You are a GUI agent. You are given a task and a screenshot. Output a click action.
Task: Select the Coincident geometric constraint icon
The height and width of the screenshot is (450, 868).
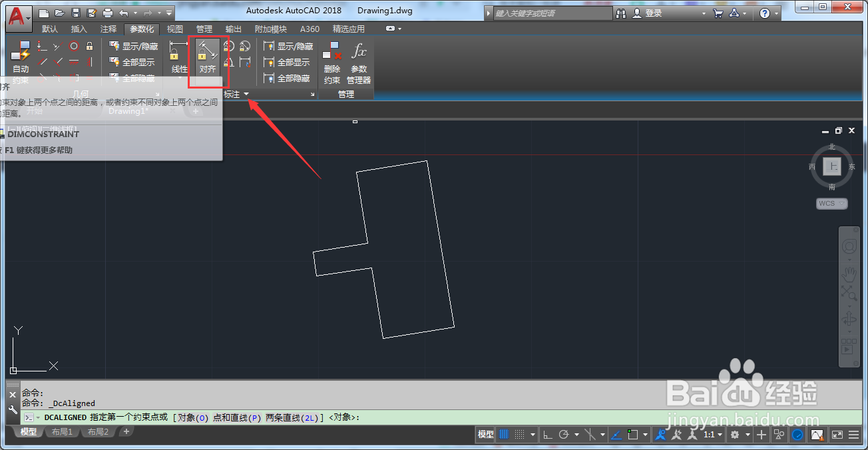[42, 47]
